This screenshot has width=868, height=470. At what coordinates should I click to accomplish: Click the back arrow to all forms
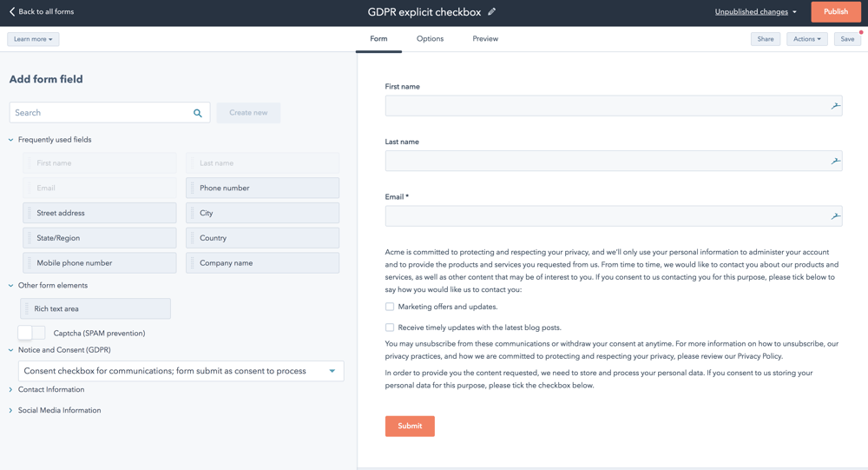click(x=12, y=12)
